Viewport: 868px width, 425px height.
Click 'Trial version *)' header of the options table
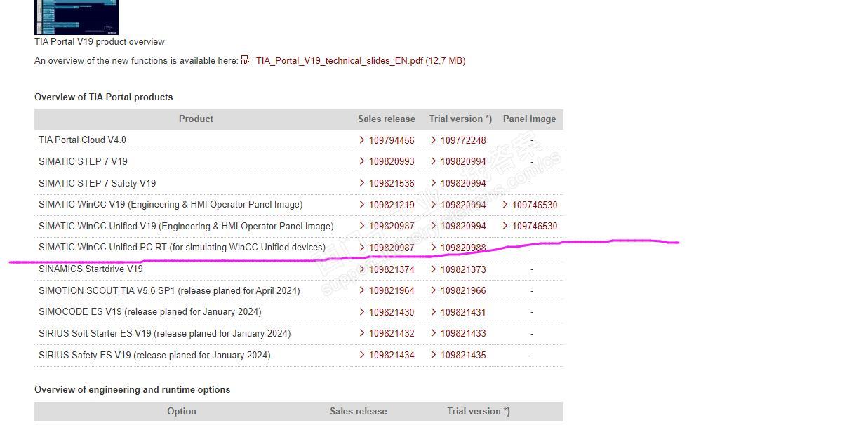pyautogui.click(x=479, y=411)
